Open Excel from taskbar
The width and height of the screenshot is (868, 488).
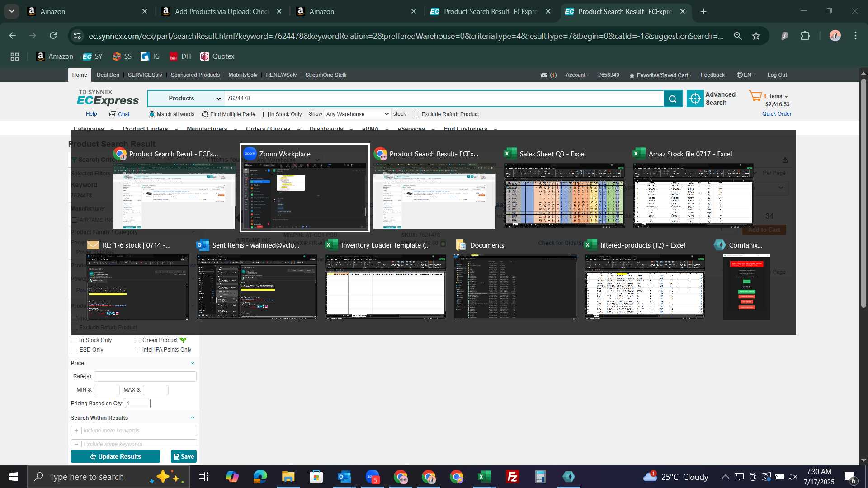click(x=484, y=477)
